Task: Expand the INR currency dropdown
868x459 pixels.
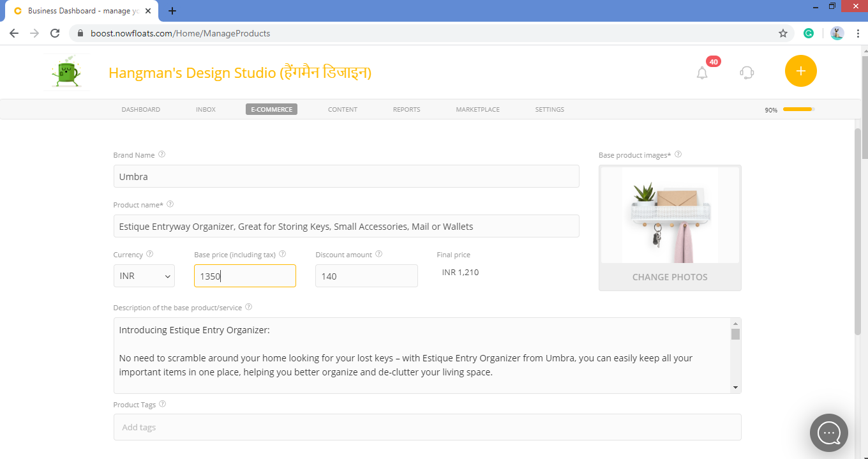Action: (x=144, y=276)
